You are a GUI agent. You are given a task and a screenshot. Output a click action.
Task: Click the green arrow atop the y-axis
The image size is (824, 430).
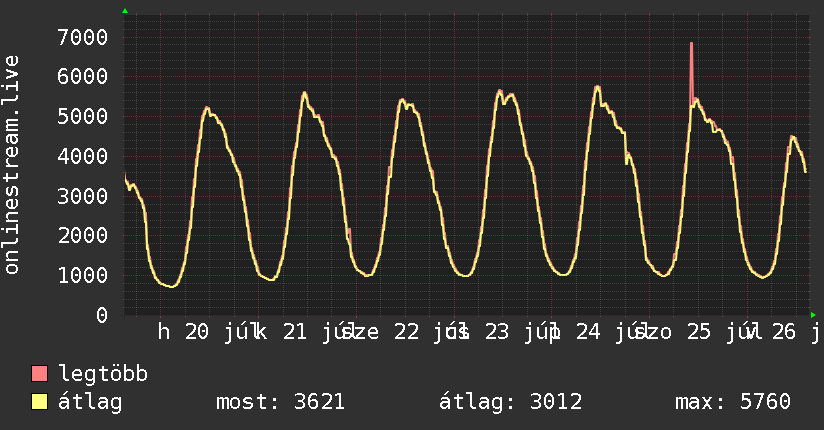click(125, 11)
